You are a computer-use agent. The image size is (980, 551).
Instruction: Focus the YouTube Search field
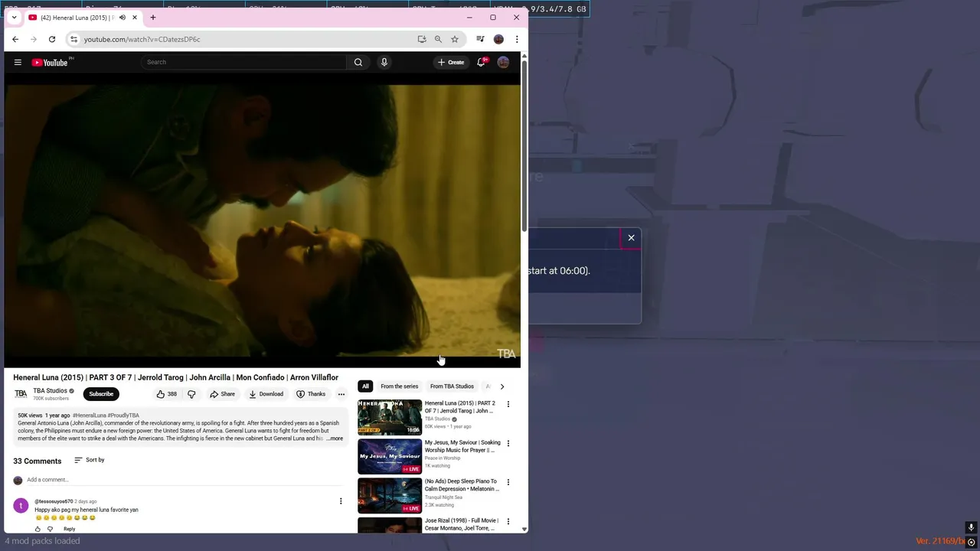pyautogui.click(x=245, y=62)
